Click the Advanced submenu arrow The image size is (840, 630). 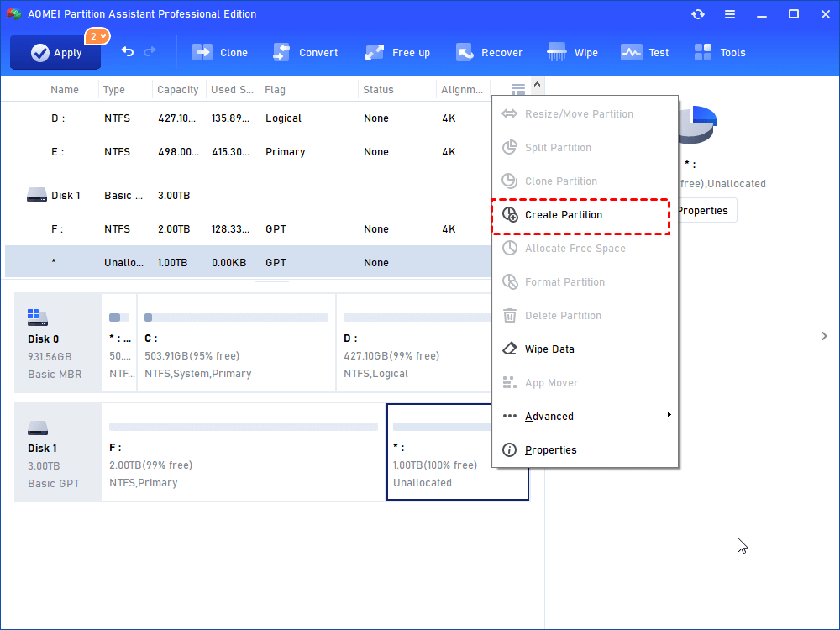point(669,415)
